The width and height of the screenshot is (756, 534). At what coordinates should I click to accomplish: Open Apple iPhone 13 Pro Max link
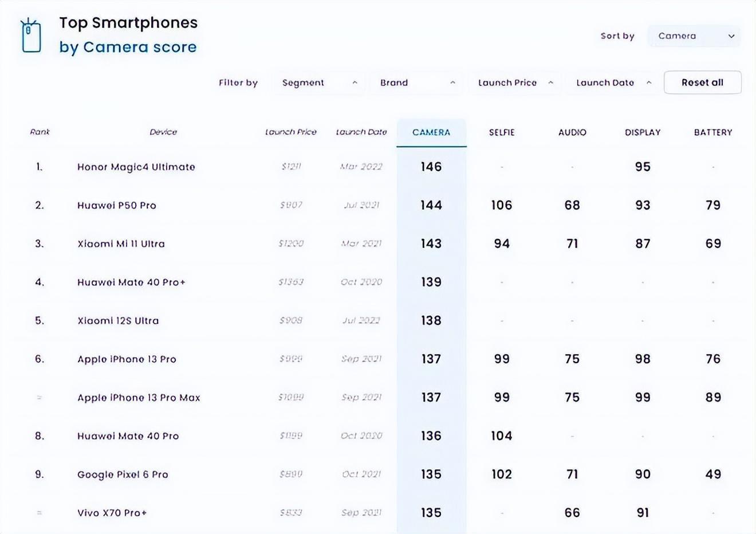point(139,398)
